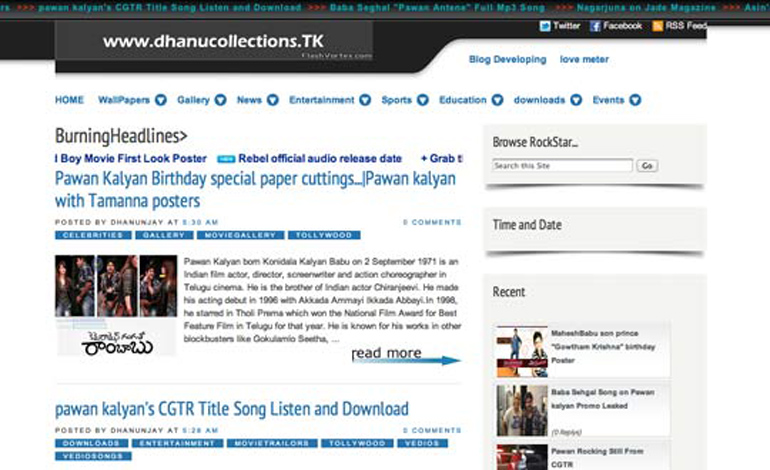Open the Blog Developing link

tap(507, 59)
